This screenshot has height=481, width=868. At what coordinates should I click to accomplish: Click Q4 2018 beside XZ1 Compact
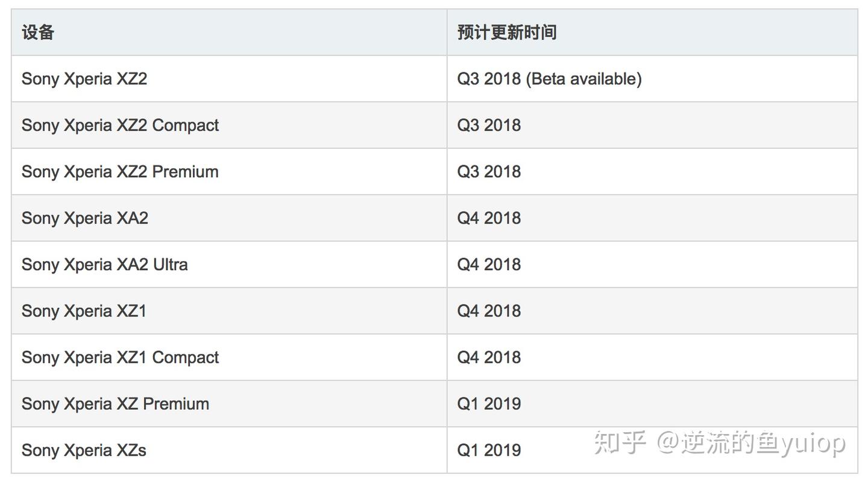coord(489,357)
